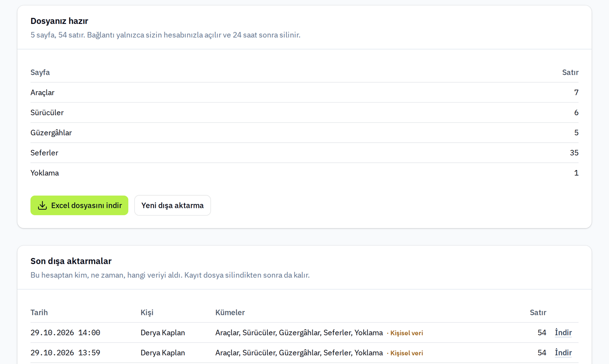Click 'İndir' link for the 14:00 export
Screen dimensions: 609x364
pyautogui.click(x=563, y=333)
